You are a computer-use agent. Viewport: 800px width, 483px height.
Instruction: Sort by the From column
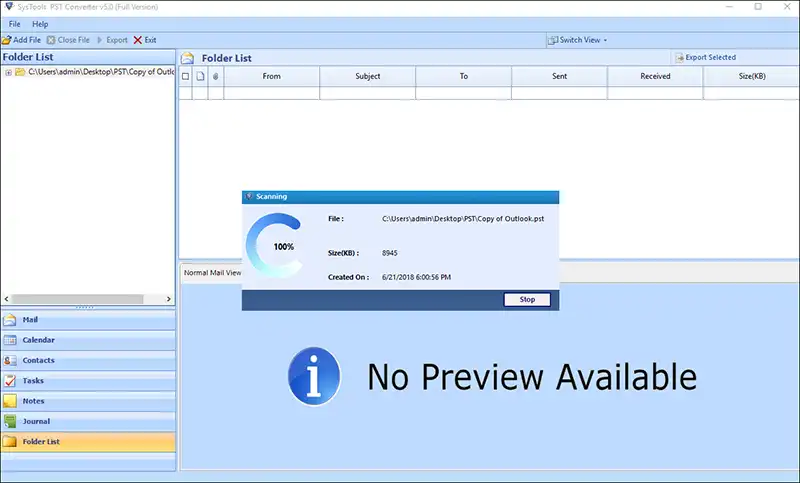[x=271, y=76]
